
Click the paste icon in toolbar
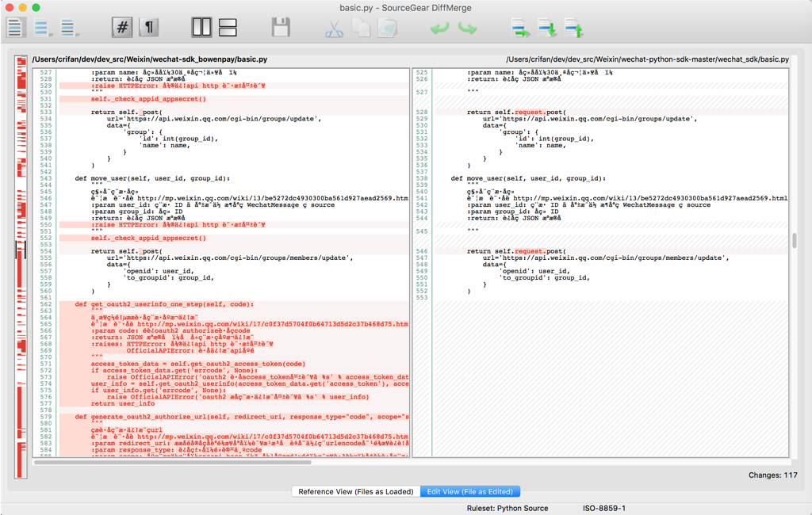[387, 28]
